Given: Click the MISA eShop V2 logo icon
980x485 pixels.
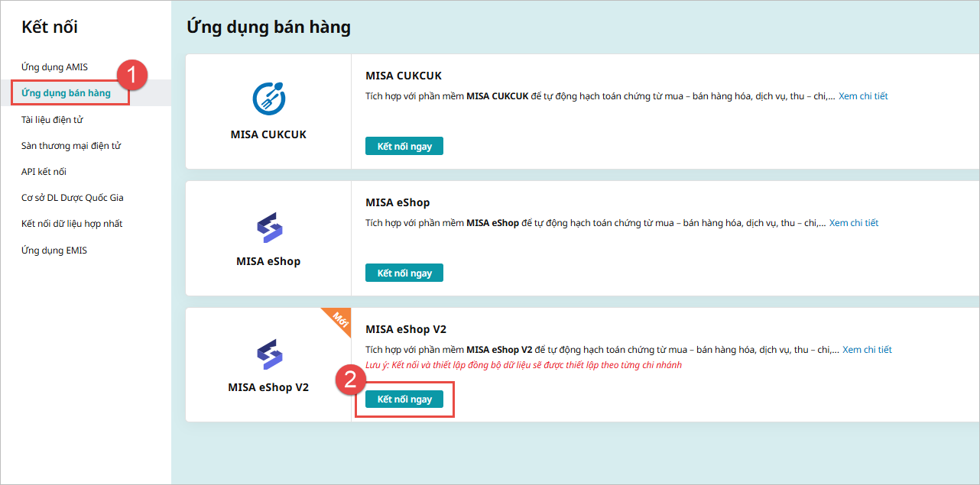Looking at the screenshot, I should 268,355.
